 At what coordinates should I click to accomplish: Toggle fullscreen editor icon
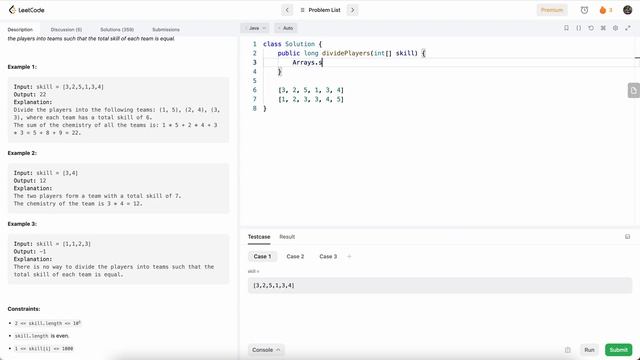point(628,28)
